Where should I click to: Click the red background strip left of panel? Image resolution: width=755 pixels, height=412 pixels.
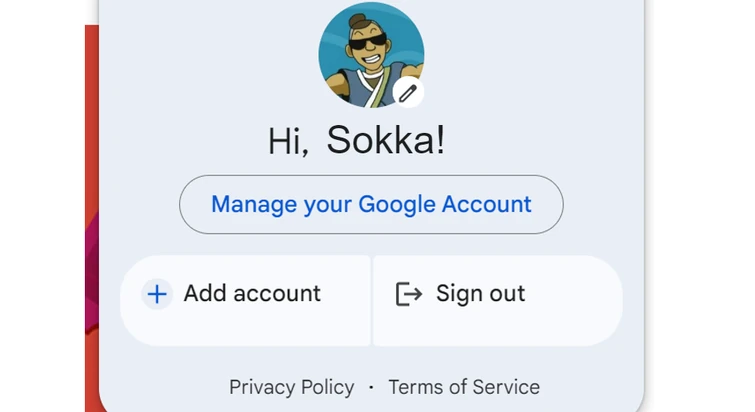pyautogui.click(x=91, y=150)
